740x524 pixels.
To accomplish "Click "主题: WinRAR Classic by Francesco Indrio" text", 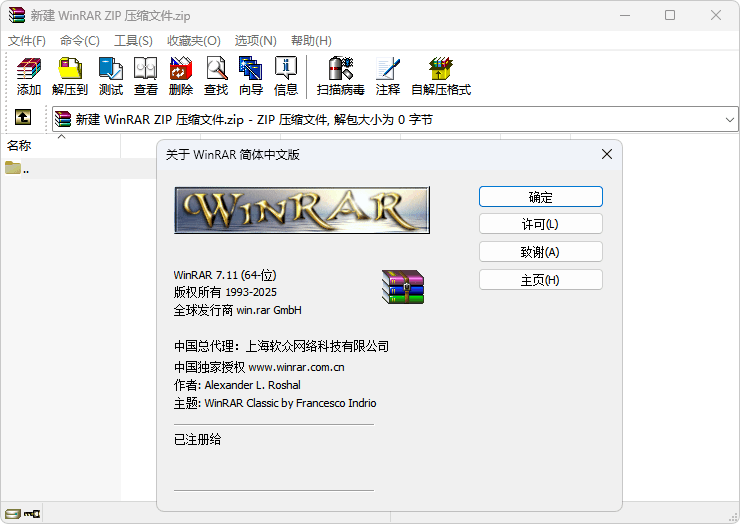I will pyautogui.click(x=275, y=403).
